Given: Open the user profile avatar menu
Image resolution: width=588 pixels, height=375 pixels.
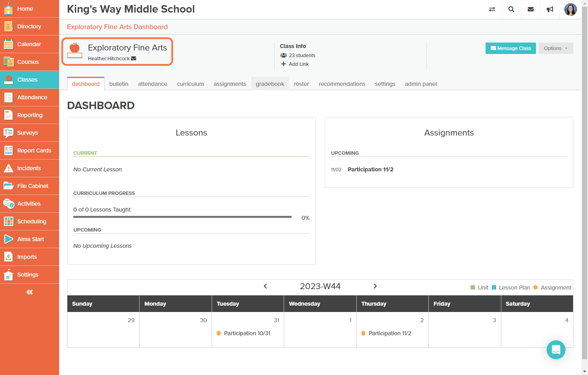Looking at the screenshot, I should coord(571,9).
